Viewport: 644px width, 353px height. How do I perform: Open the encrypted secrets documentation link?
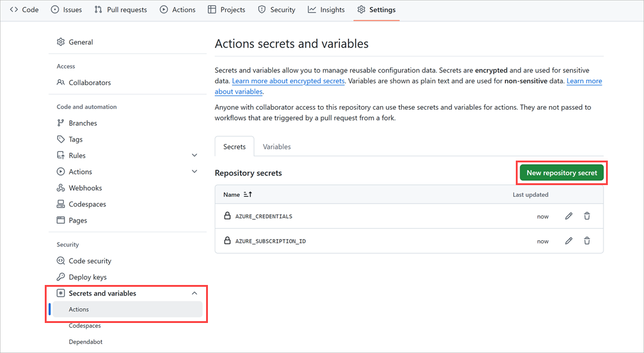pos(288,80)
